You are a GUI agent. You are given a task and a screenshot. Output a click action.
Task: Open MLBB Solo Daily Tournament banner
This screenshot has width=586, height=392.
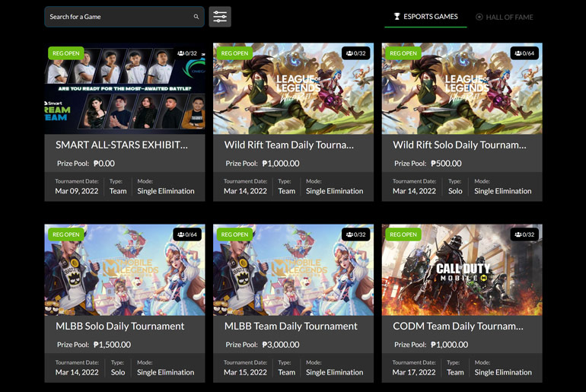(125, 269)
